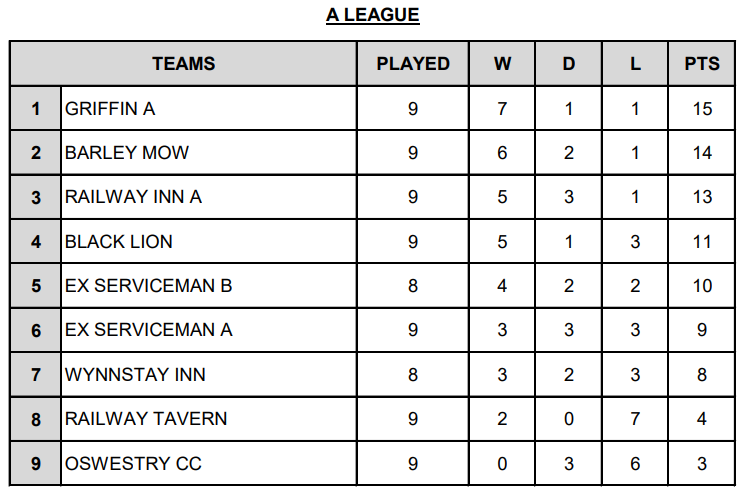This screenshot has height=496, width=749.
Task: Click the BARLEY MOW team cell
Action: pyautogui.click(x=127, y=153)
